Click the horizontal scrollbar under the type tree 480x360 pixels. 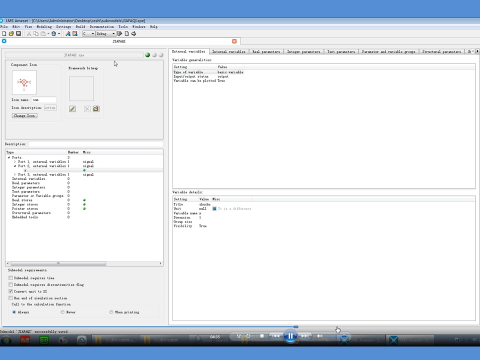coord(84,264)
